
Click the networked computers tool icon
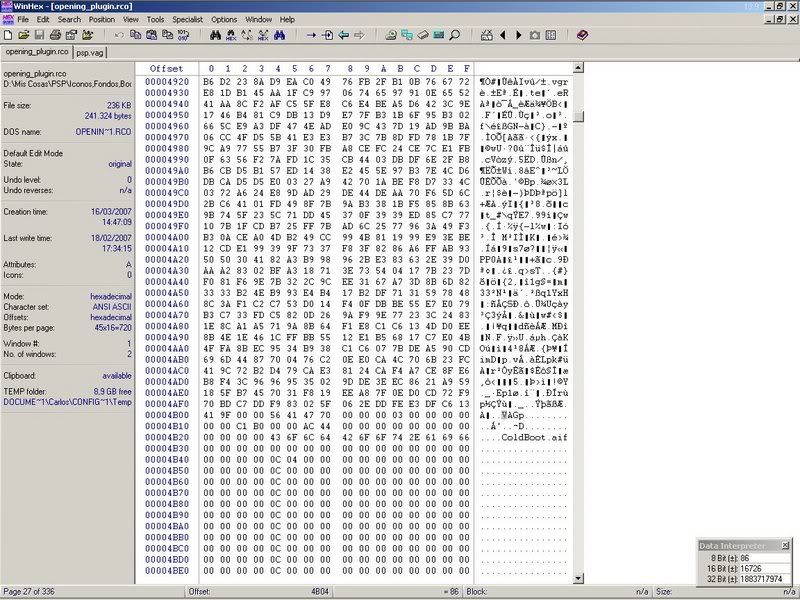point(407,35)
